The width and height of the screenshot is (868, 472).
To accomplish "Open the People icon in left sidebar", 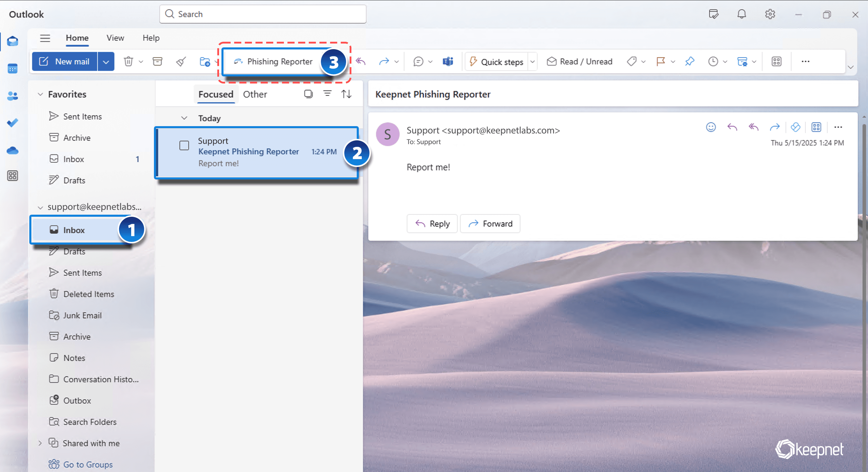I will pyautogui.click(x=12, y=96).
